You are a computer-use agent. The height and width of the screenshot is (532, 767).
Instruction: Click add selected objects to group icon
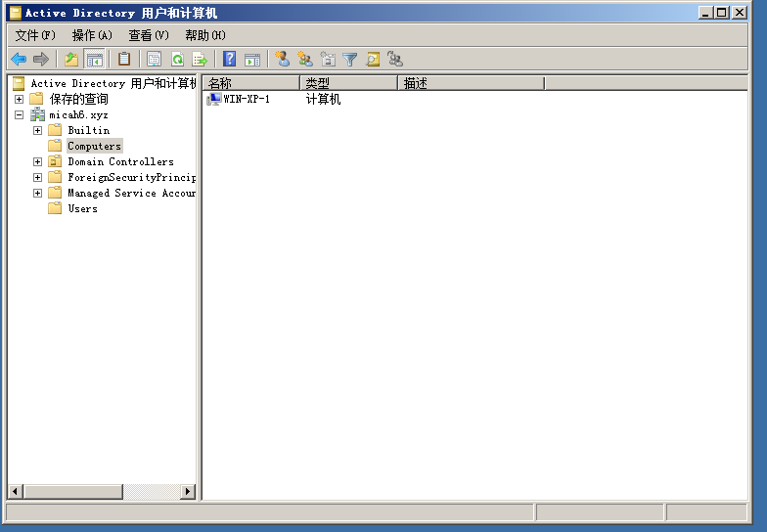[395, 59]
